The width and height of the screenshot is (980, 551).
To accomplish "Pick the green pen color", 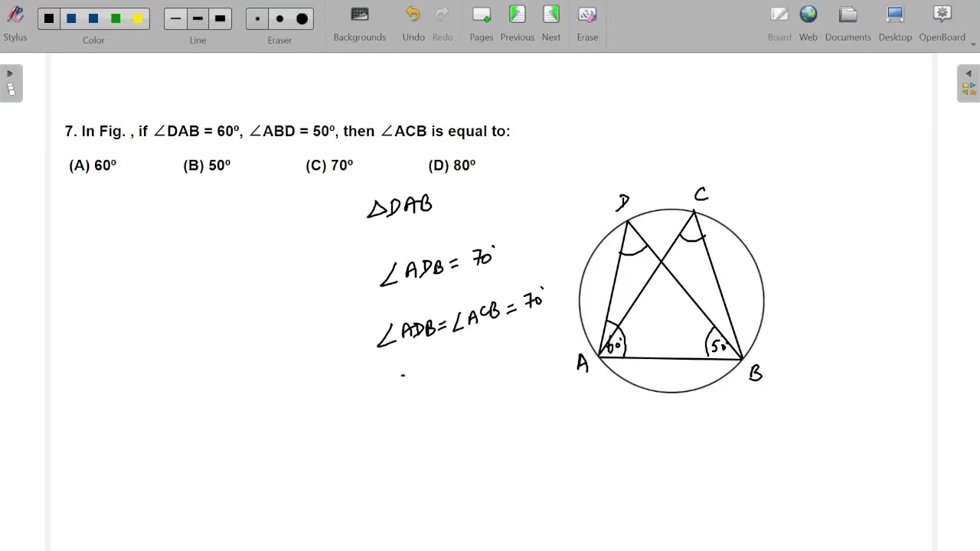I will (116, 18).
